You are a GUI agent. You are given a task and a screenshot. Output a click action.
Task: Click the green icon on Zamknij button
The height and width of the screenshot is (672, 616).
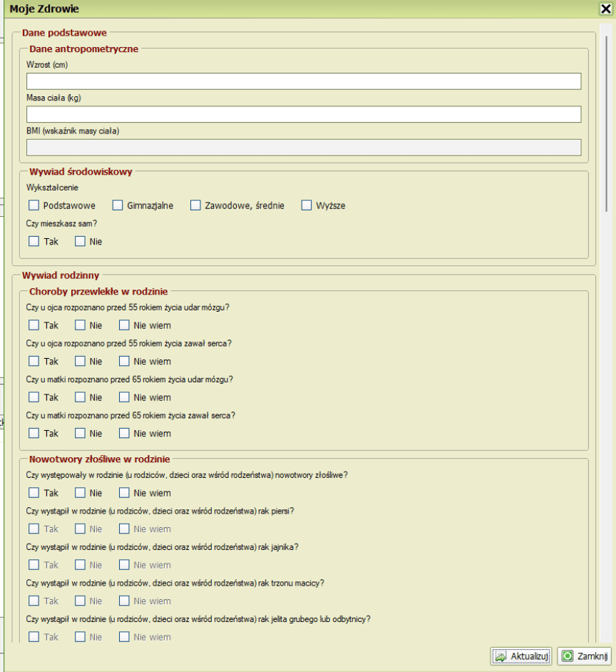point(568,656)
